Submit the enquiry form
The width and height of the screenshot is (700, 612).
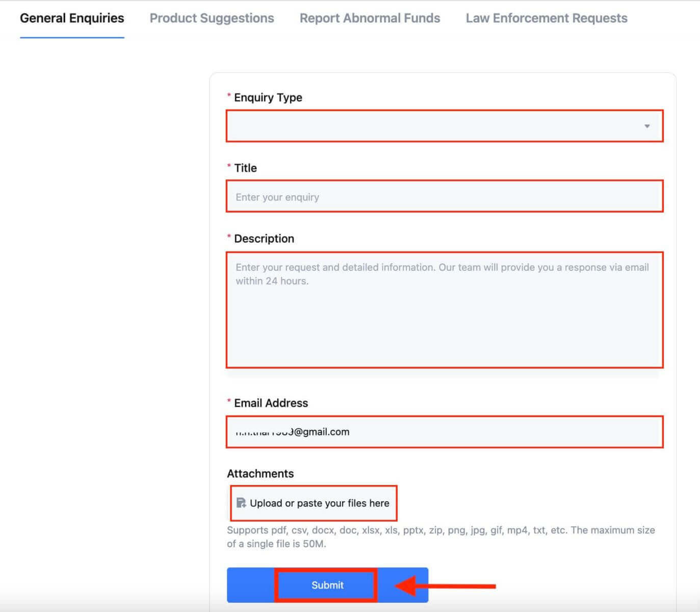coord(327,585)
